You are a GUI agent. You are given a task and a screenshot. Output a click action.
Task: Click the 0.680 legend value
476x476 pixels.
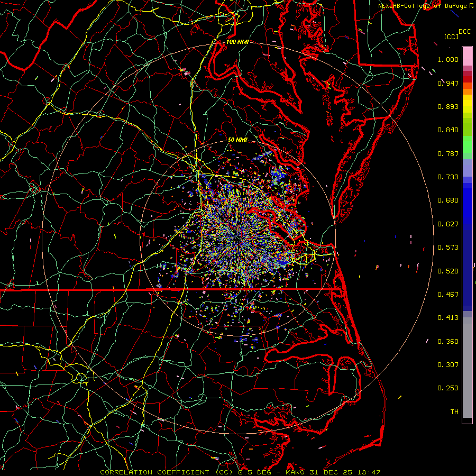448,200
